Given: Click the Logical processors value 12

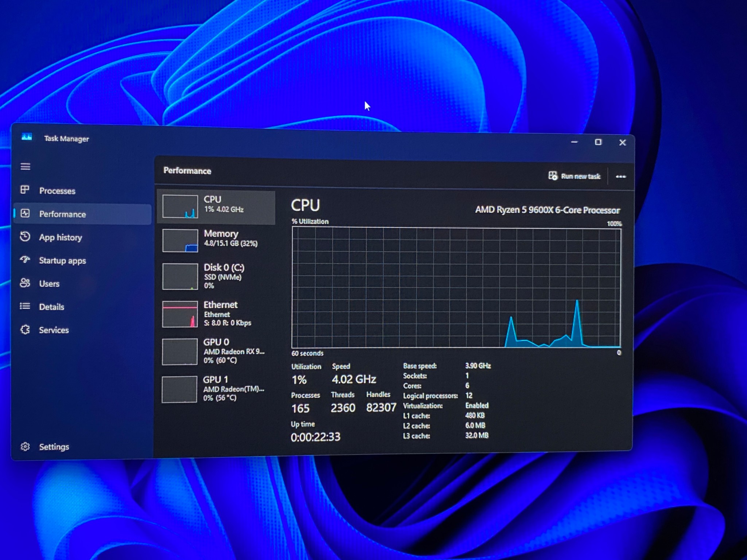Looking at the screenshot, I should pyautogui.click(x=469, y=396).
